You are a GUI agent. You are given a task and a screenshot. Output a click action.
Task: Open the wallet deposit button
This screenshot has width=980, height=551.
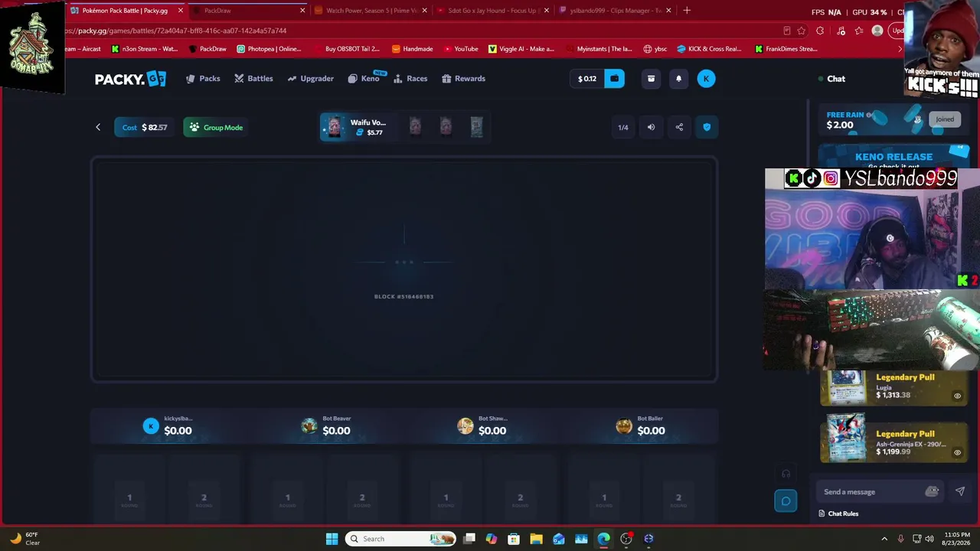tap(614, 79)
